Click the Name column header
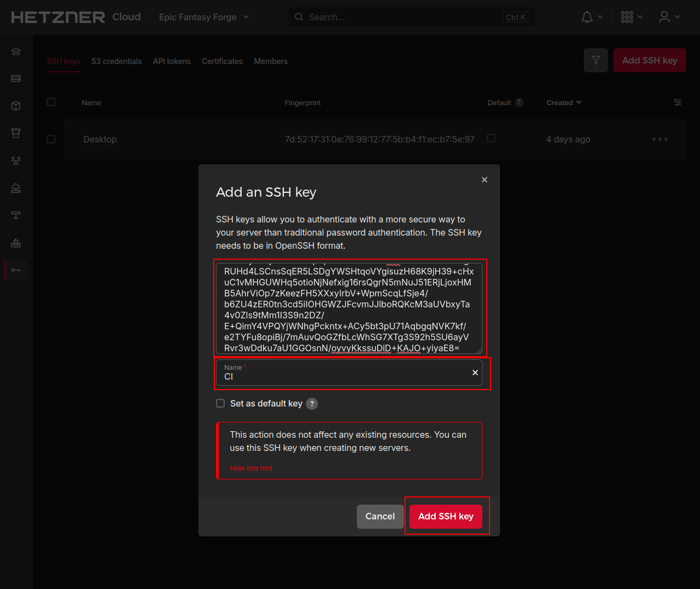The height and width of the screenshot is (589, 700). [92, 102]
